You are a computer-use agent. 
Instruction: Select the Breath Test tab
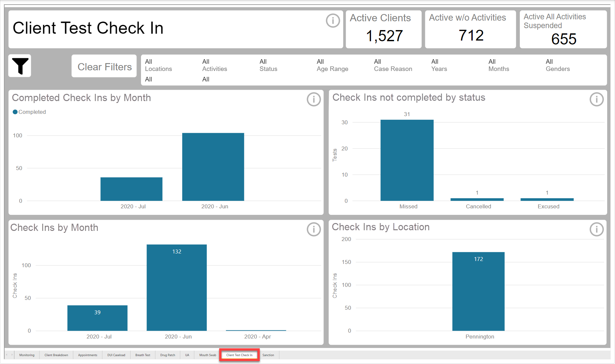tap(143, 355)
